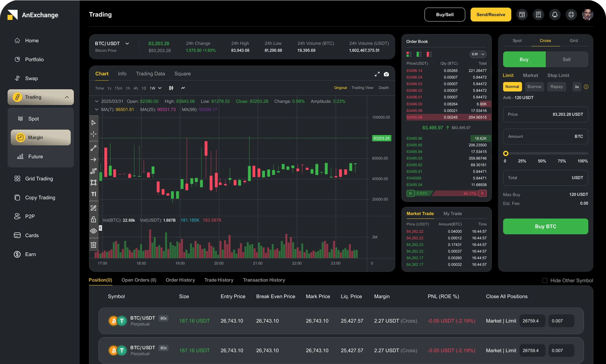Screen dimensions: 606x364
Task: Collapse the Trading sidebar menu
Action: tap(67, 97)
